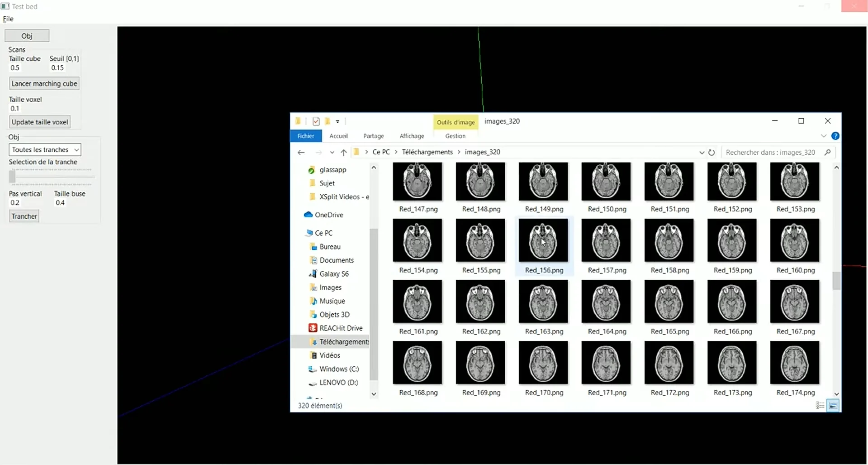868x465 pixels.
Task: Launch marching cube with Lancer button
Action: click(44, 84)
